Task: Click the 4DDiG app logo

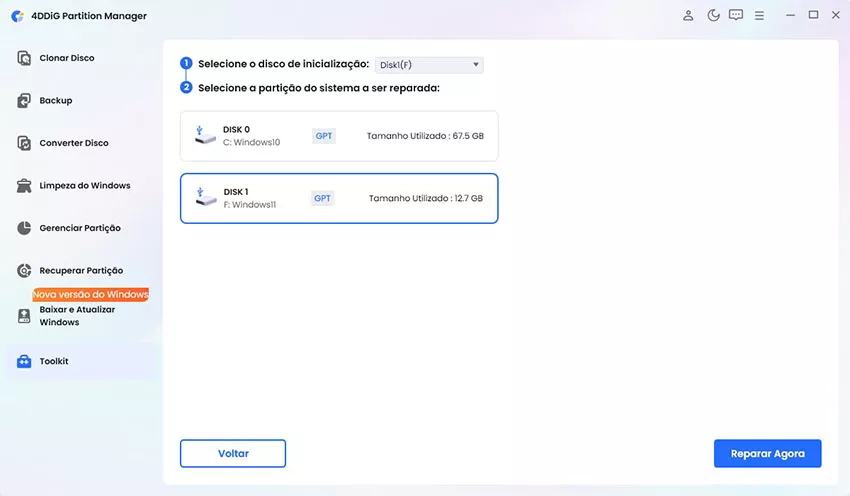Action: click(17, 16)
